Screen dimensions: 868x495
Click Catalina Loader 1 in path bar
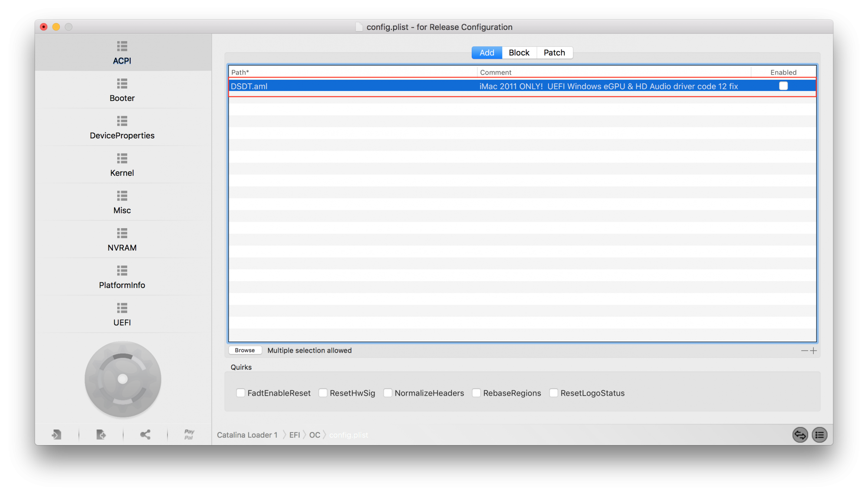(x=247, y=435)
